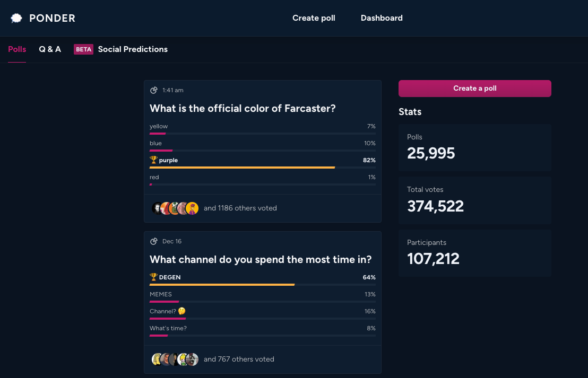Click the PONDER brand name
The width and height of the screenshot is (588, 378).
point(52,18)
